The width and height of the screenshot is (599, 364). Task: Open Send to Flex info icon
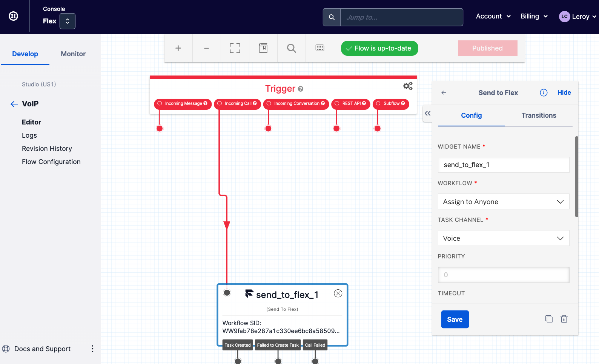(x=544, y=93)
